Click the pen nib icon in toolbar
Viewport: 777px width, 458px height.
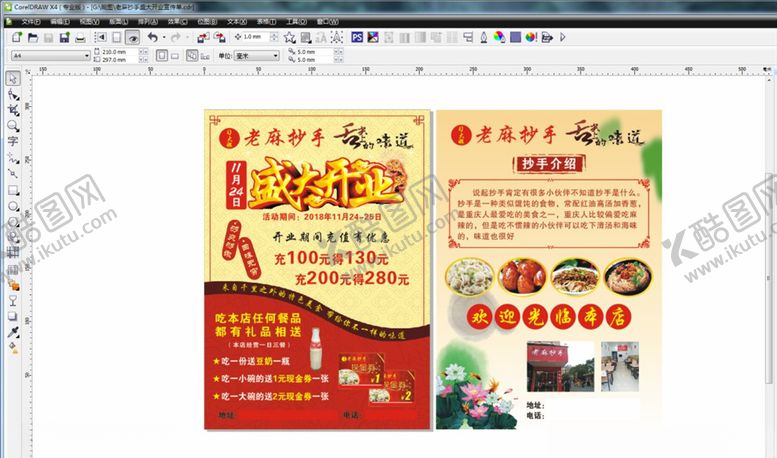pos(484,37)
